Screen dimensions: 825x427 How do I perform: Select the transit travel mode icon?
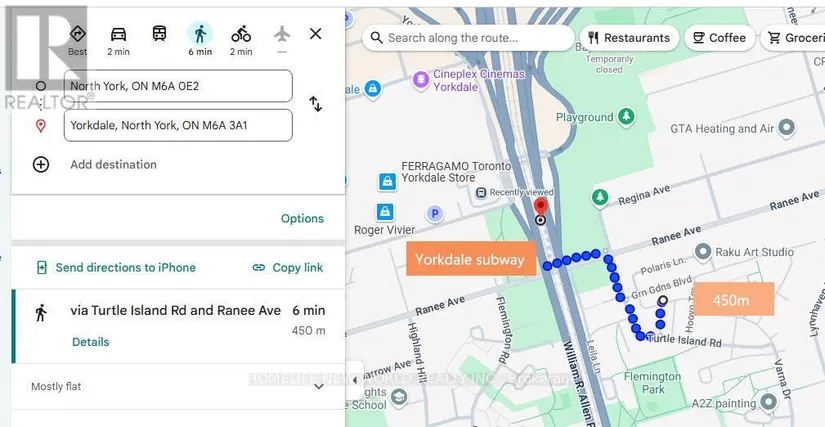[x=159, y=34]
